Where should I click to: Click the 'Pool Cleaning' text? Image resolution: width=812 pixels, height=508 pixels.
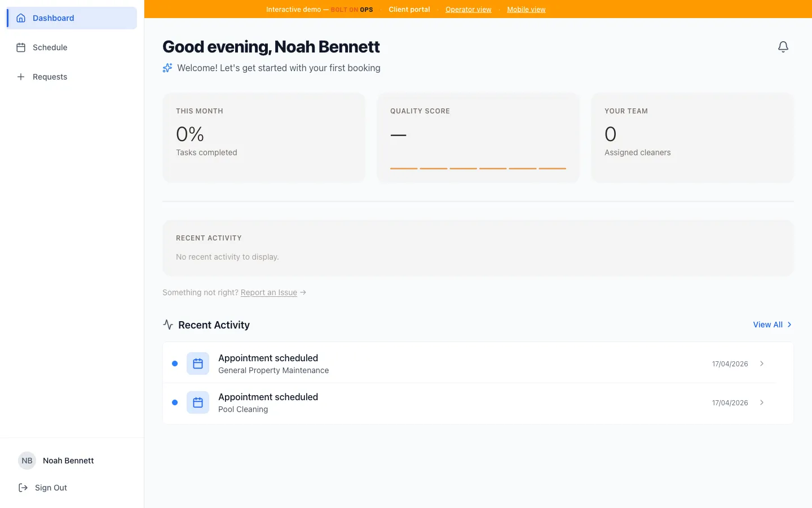[243, 409]
